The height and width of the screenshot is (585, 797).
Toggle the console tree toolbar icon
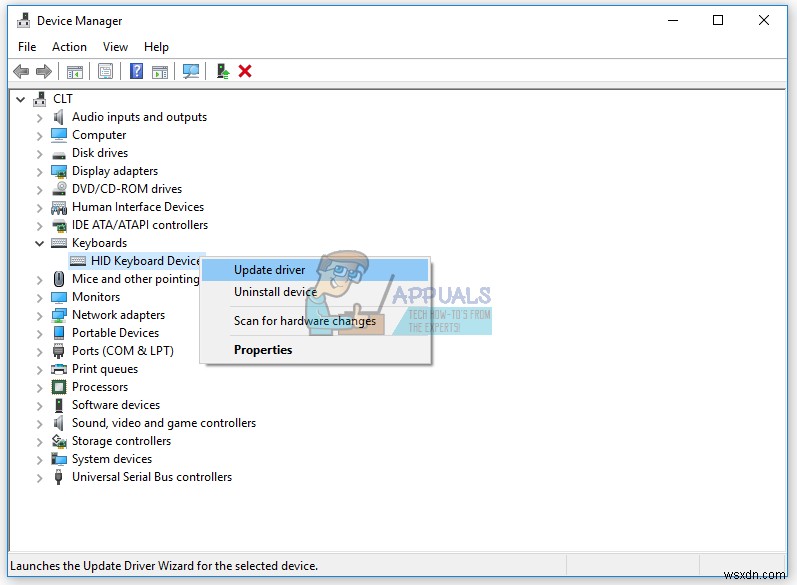(75, 71)
